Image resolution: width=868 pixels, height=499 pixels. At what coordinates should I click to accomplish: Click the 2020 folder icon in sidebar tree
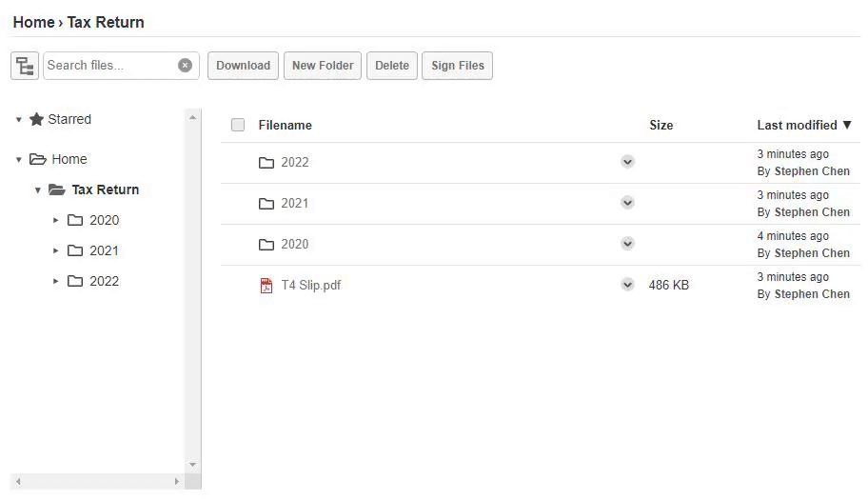(x=75, y=220)
